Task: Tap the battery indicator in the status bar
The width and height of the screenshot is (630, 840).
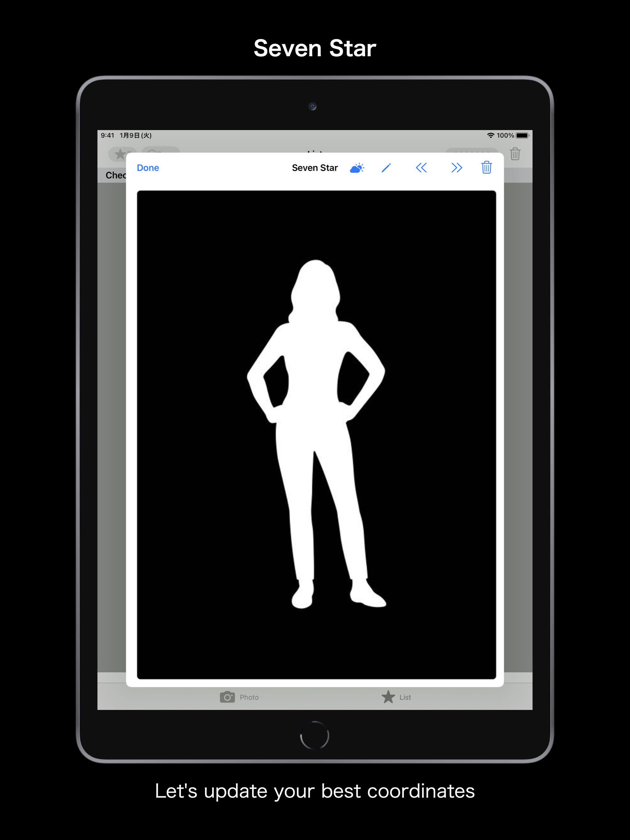Action: [x=522, y=136]
